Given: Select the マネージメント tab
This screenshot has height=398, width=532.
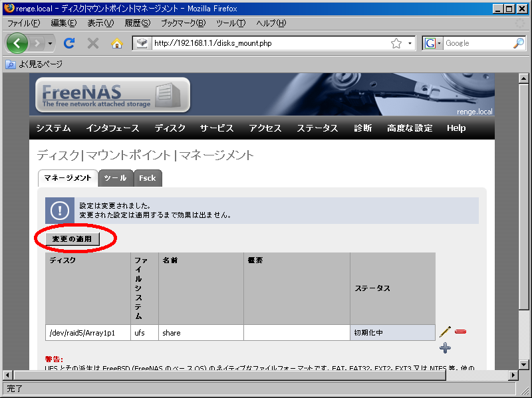Looking at the screenshot, I should 68,178.
